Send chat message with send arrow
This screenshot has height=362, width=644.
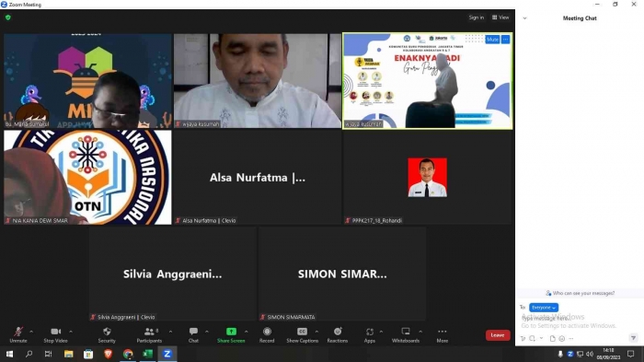pyautogui.click(x=633, y=338)
